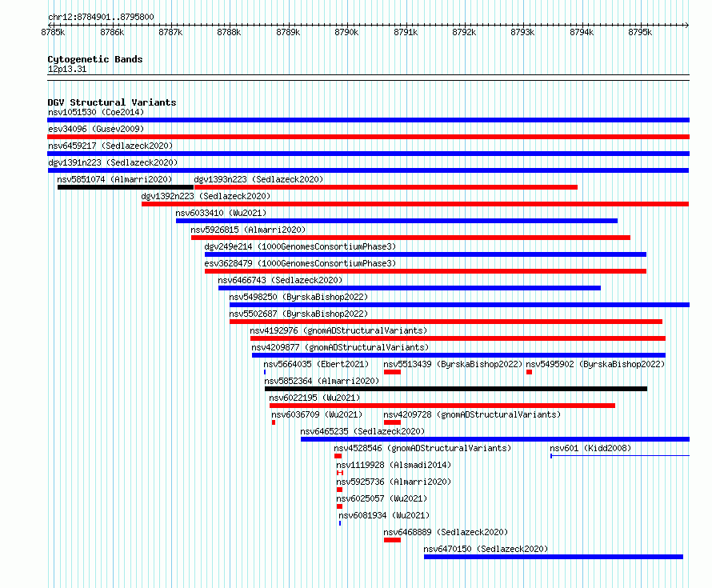Click the red nsv4528546 marker

tap(338, 456)
